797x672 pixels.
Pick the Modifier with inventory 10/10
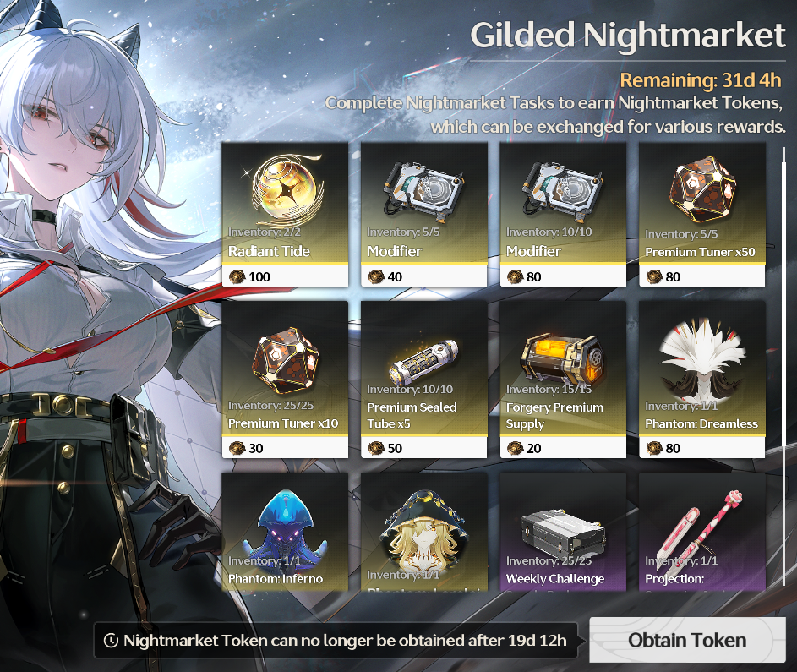click(x=563, y=214)
